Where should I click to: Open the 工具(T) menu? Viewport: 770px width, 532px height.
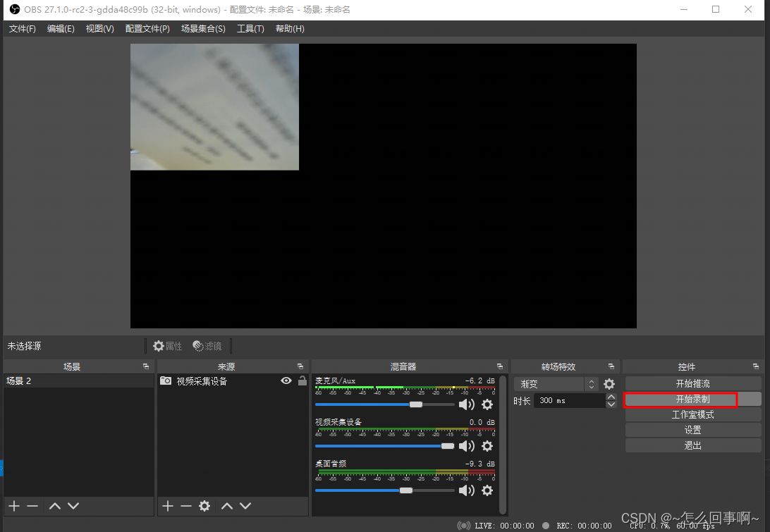(250, 28)
